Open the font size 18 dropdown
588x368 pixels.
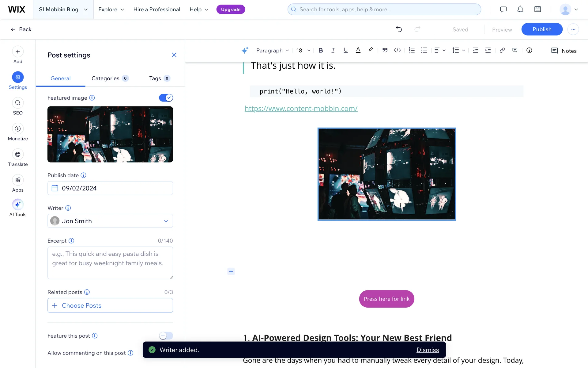pyautogui.click(x=303, y=51)
